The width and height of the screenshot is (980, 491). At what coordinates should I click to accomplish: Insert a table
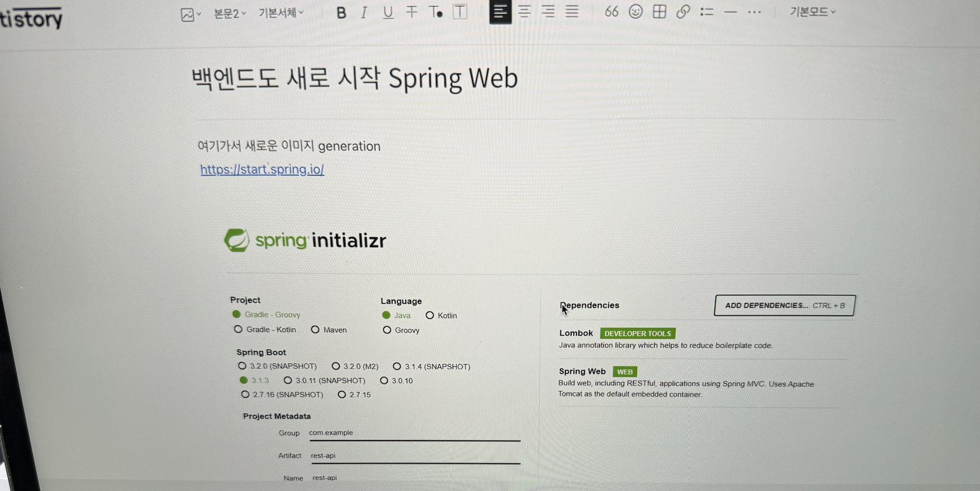(659, 11)
